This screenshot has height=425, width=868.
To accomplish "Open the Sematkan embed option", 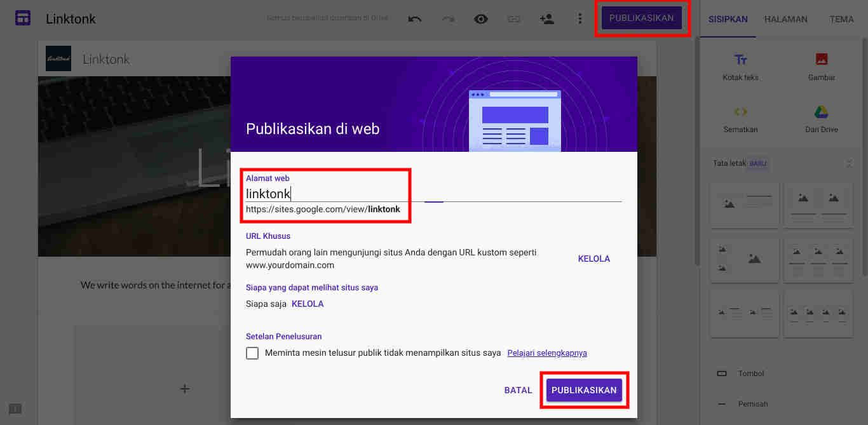I will coord(740,119).
